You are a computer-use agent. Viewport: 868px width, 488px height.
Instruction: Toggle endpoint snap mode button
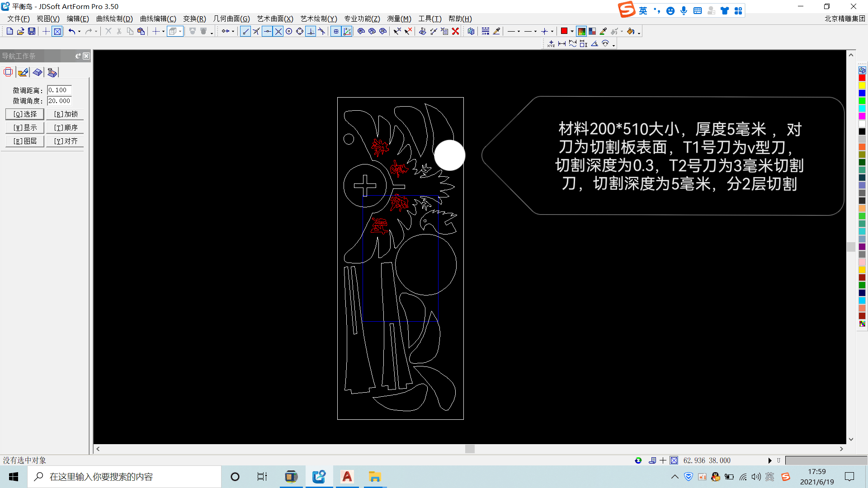point(245,31)
